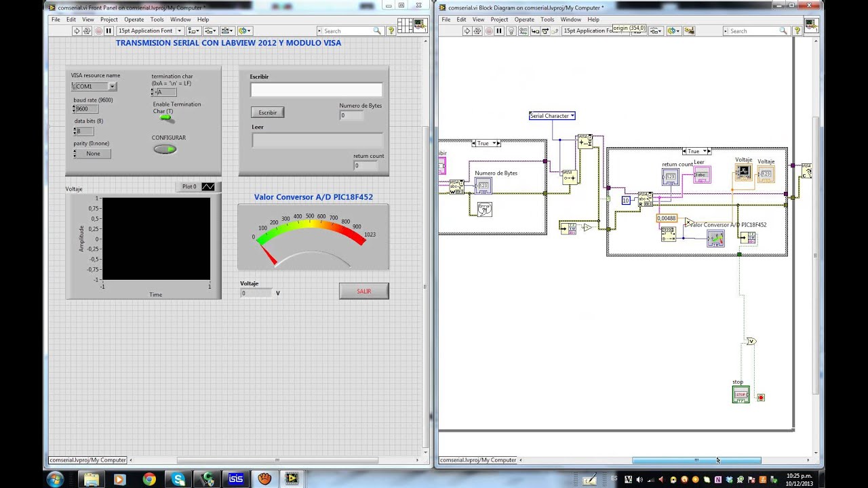The width and height of the screenshot is (868, 488).
Task: Click the 0,00488 constant in diagram
Action: click(667, 218)
